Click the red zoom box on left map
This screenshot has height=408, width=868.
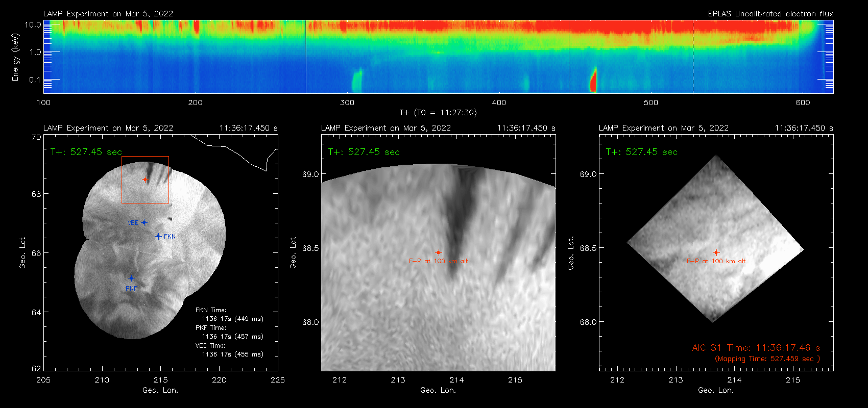(x=145, y=180)
